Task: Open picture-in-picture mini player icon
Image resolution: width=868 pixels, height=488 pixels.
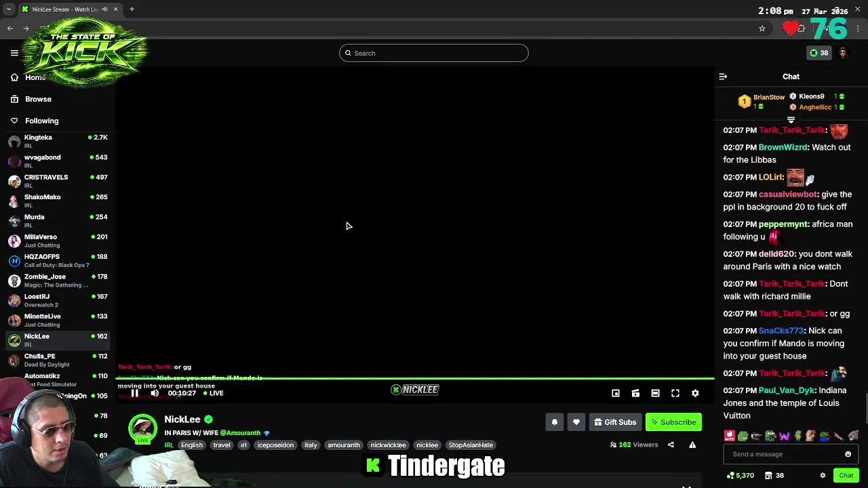Action: [616, 393]
